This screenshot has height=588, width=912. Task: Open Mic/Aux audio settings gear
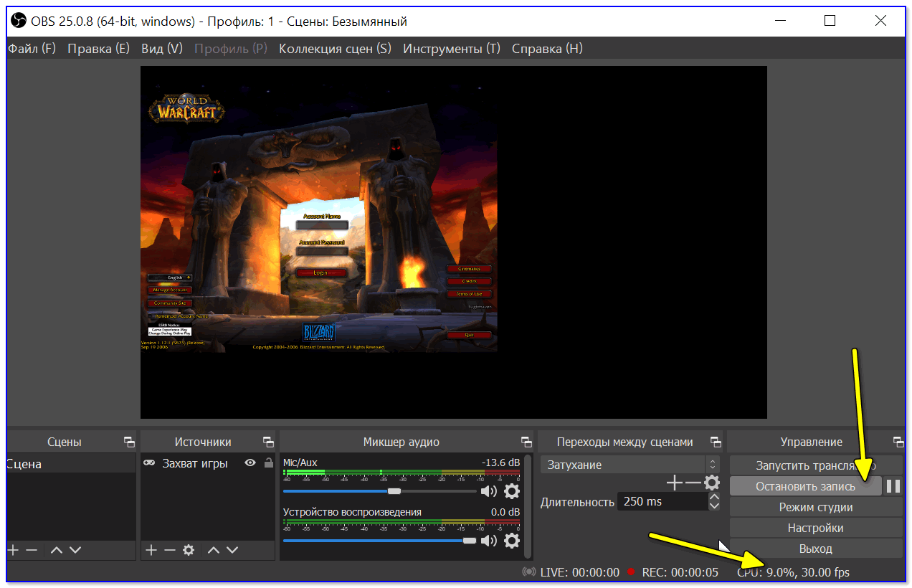[x=511, y=491]
